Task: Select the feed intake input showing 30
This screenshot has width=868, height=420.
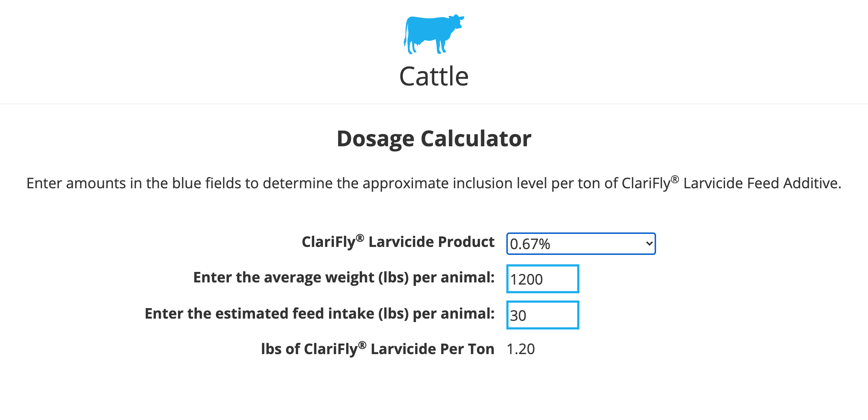Action: click(542, 314)
